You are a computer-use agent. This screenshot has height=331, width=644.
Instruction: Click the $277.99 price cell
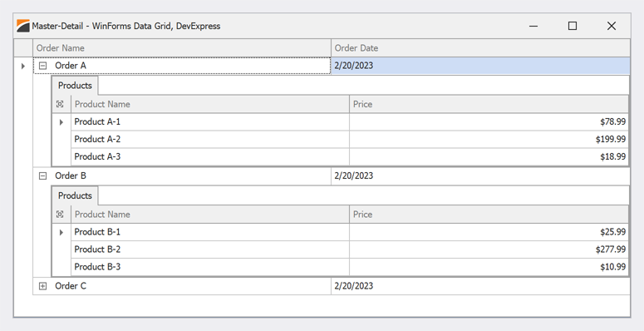click(x=489, y=249)
